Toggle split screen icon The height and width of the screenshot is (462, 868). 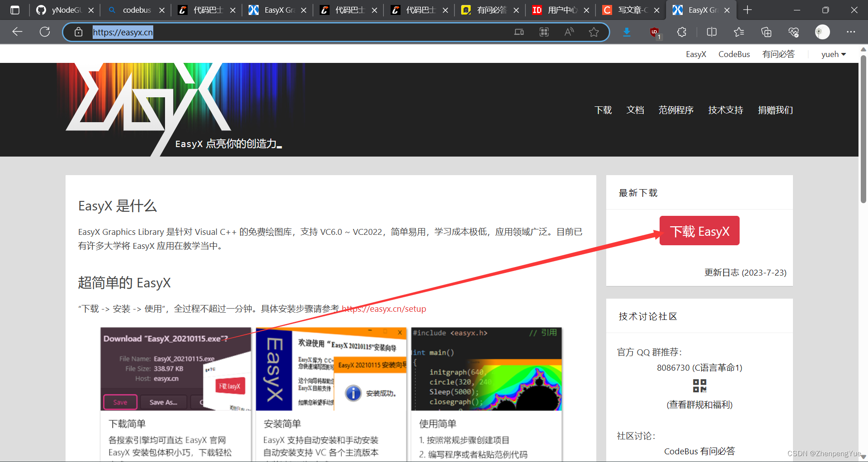[712, 32]
